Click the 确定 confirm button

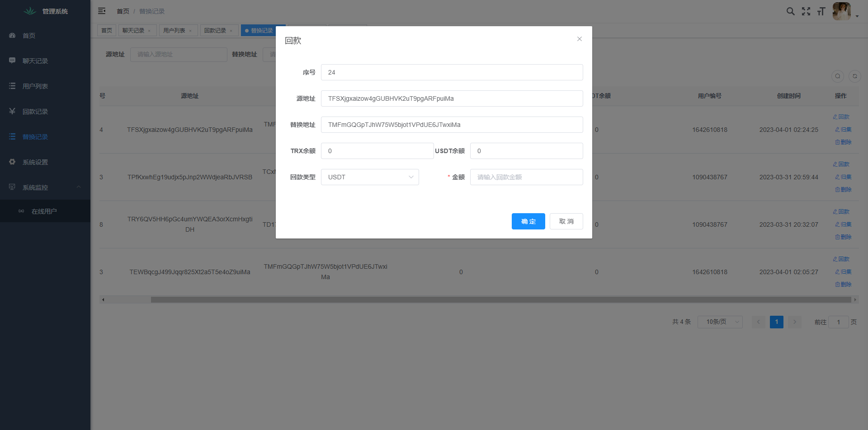click(528, 221)
